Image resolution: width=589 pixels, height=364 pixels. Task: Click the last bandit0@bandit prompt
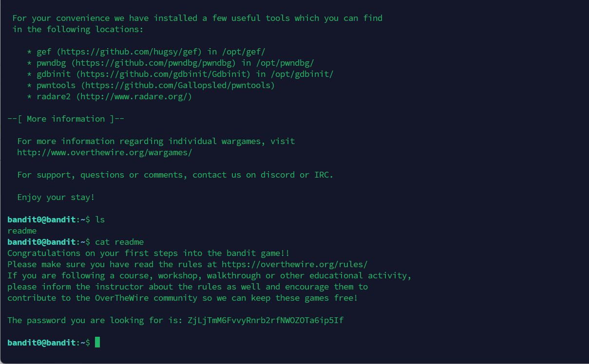pos(49,343)
